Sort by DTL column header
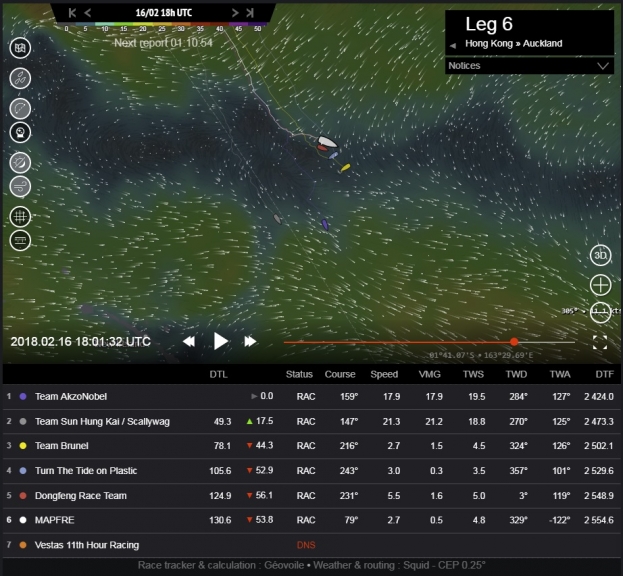This screenshot has height=576, width=623. click(x=219, y=374)
